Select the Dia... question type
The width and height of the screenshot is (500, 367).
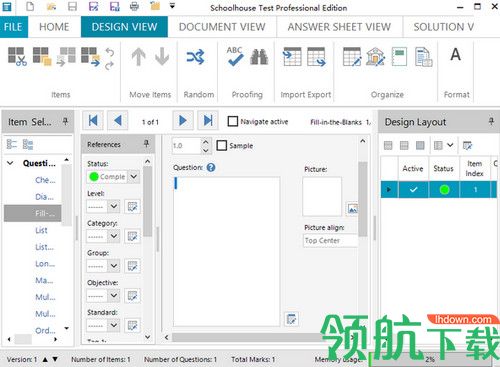[x=44, y=197]
